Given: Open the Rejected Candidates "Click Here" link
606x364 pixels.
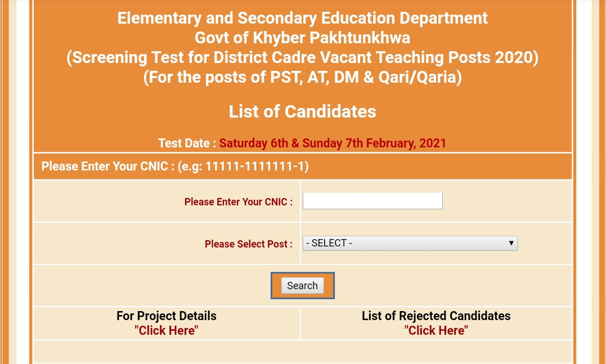Looking at the screenshot, I should click(436, 331).
